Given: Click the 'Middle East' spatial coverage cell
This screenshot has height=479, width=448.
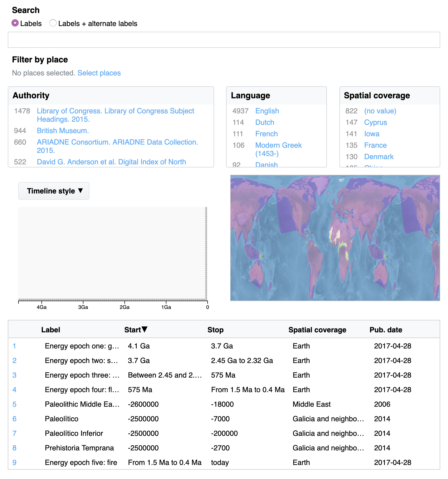Looking at the screenshot, I should pyautogui.click(x=312, y=404).
